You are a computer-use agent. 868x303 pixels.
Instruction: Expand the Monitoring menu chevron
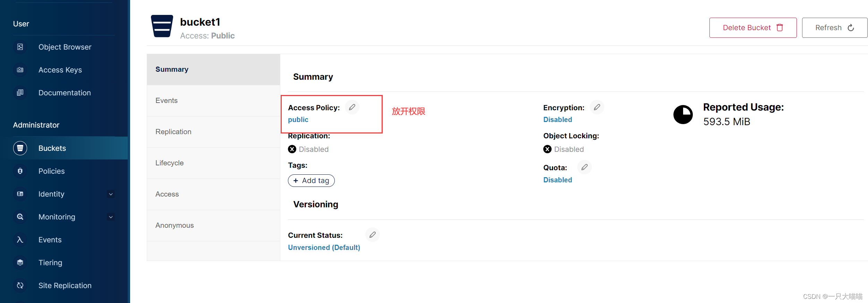[111, 217]
